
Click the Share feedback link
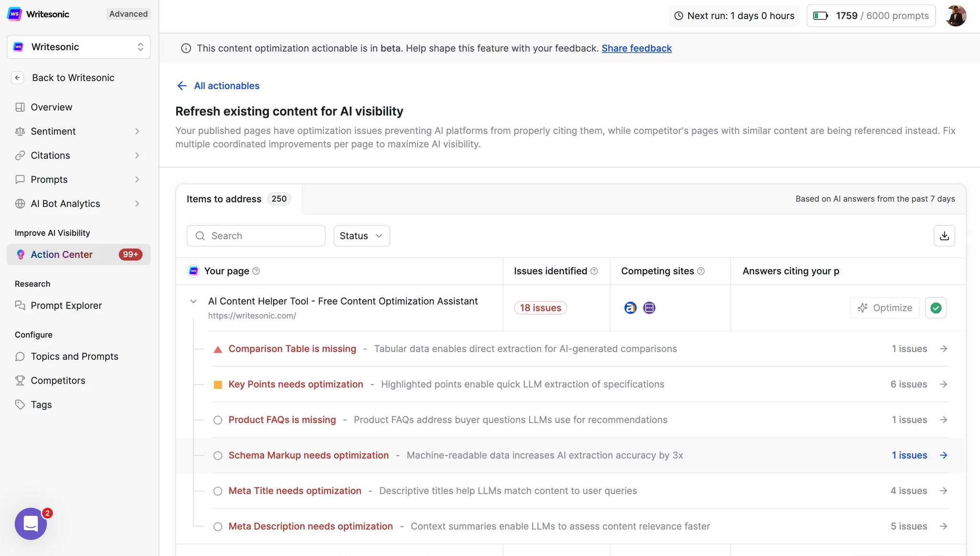[x=636, y=48]
